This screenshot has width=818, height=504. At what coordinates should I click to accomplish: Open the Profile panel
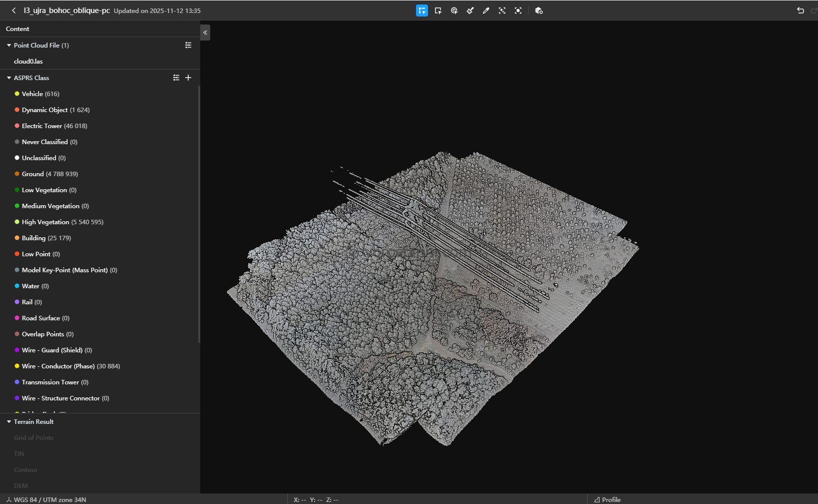click(607, 499)
